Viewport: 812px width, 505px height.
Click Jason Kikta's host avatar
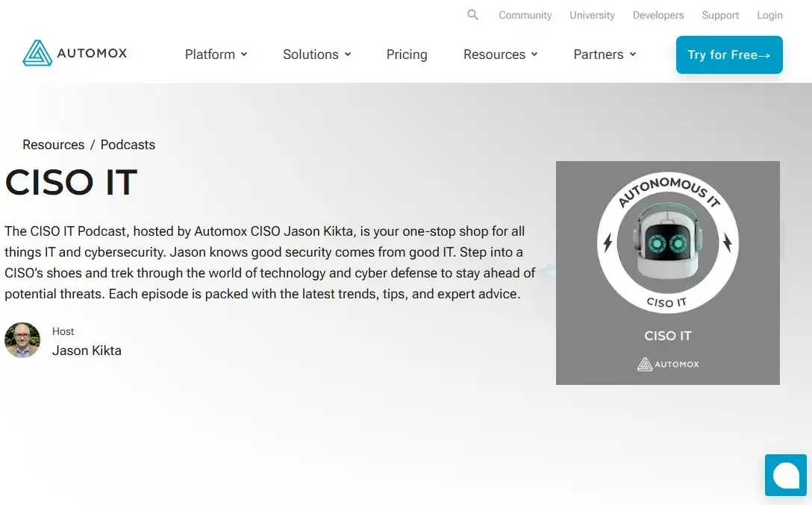[22, 340]
